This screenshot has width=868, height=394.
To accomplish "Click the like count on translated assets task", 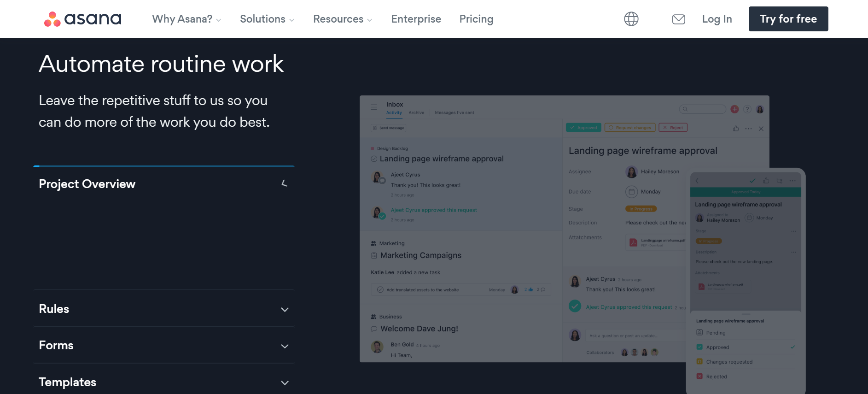I will click(x=529, y=290).
